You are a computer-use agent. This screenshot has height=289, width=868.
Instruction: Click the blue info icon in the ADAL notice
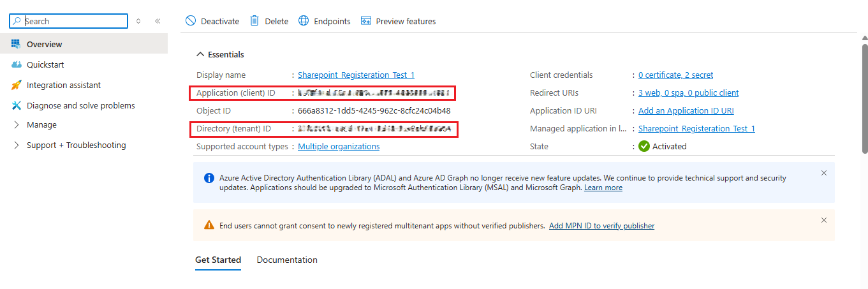click(x=209, y=178)
